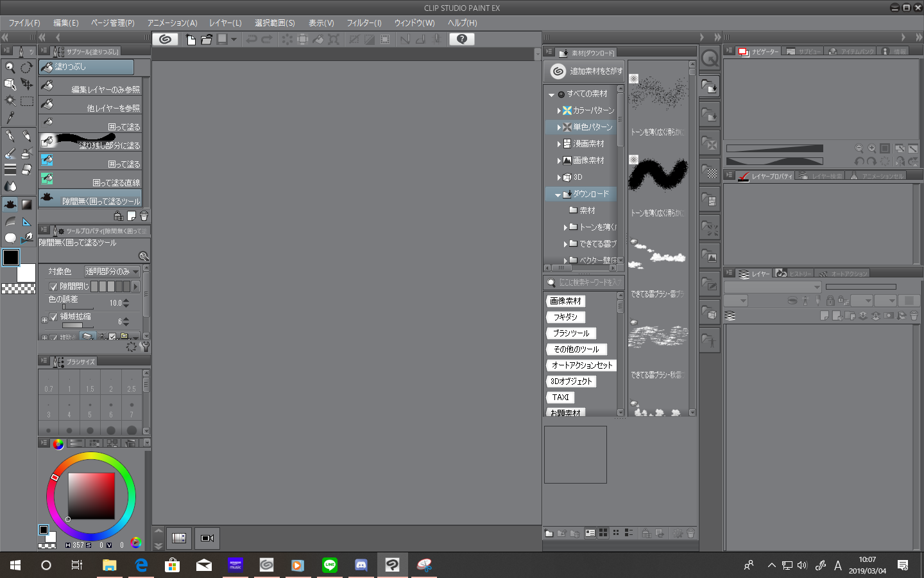Screen dimensions: 924x578
Task: Select the Gradient tool
Action: 26,205
